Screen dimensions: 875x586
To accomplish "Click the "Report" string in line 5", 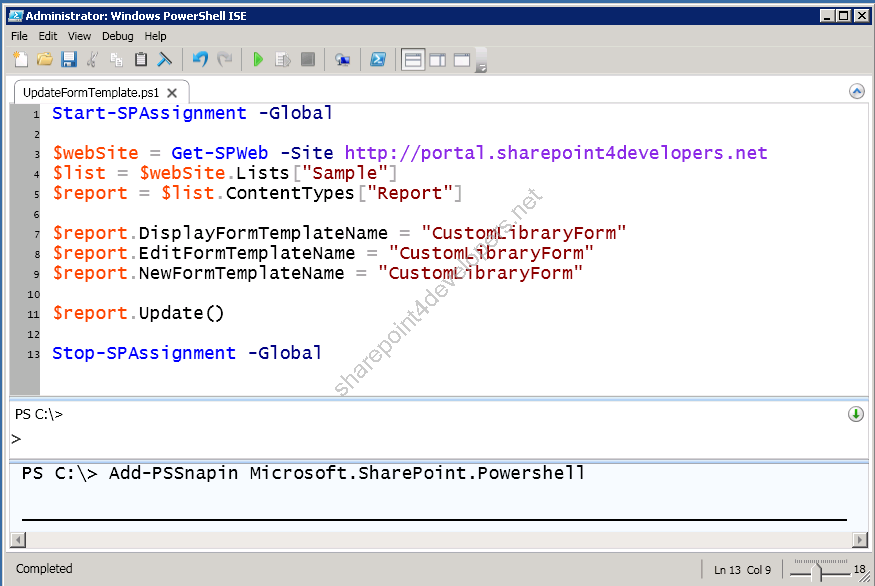I will click(410, 193).
